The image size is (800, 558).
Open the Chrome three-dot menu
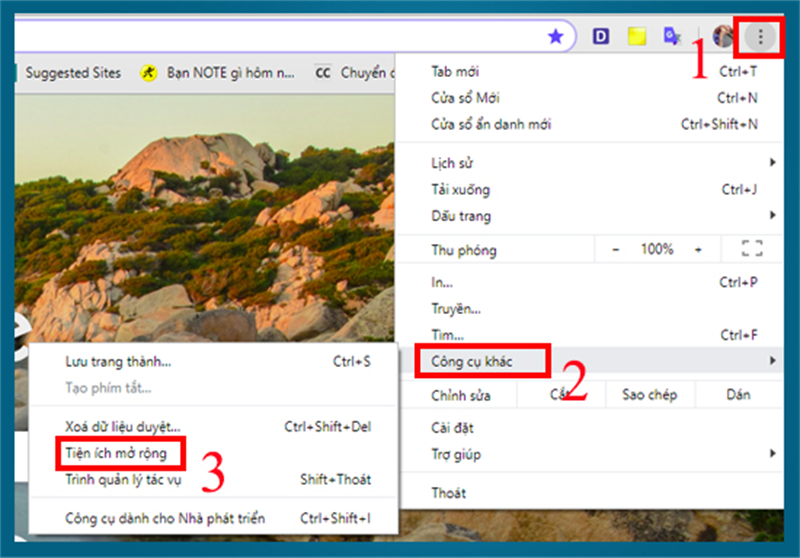click(x=760, y=37)
